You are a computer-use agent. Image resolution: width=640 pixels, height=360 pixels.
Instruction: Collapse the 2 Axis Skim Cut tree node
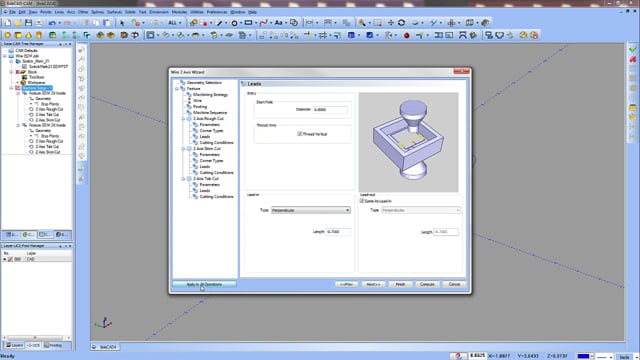(x=183, y=149)
